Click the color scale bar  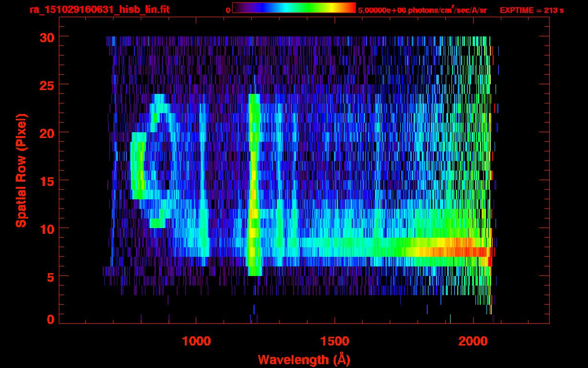(294, 8)
